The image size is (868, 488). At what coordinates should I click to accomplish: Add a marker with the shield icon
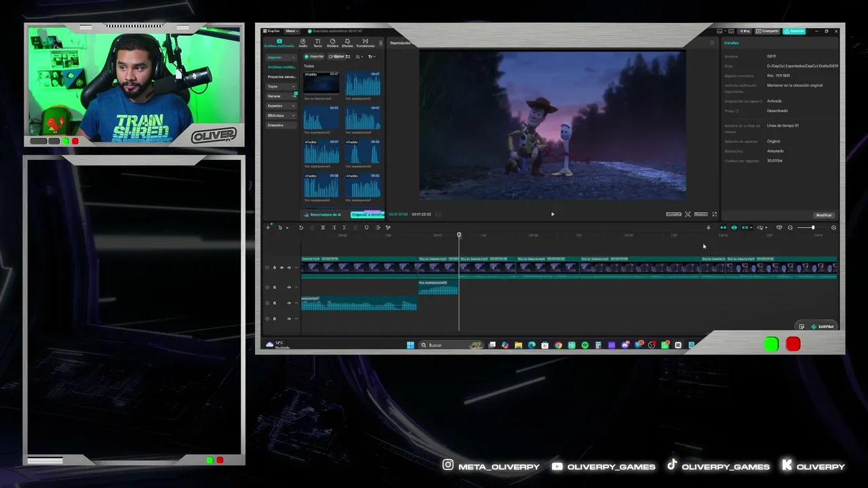point(367,228)
